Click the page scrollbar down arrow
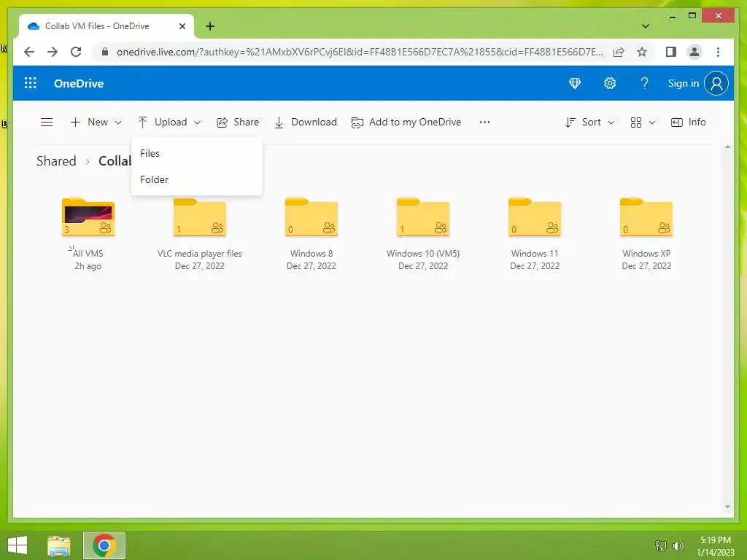 point(727,507)
